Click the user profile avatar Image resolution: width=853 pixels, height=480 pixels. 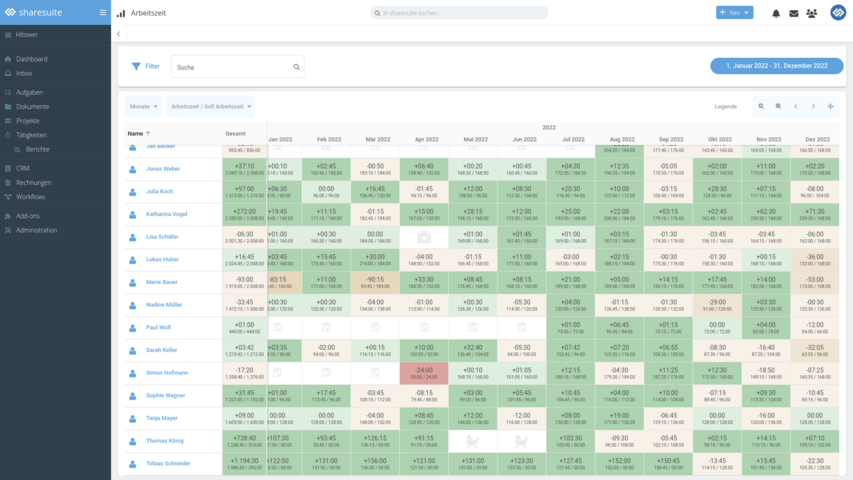point(838,13)
